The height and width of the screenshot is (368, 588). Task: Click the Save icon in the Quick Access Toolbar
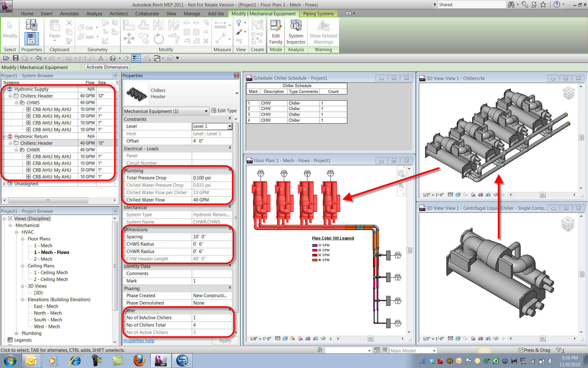[x=16, y=58]
